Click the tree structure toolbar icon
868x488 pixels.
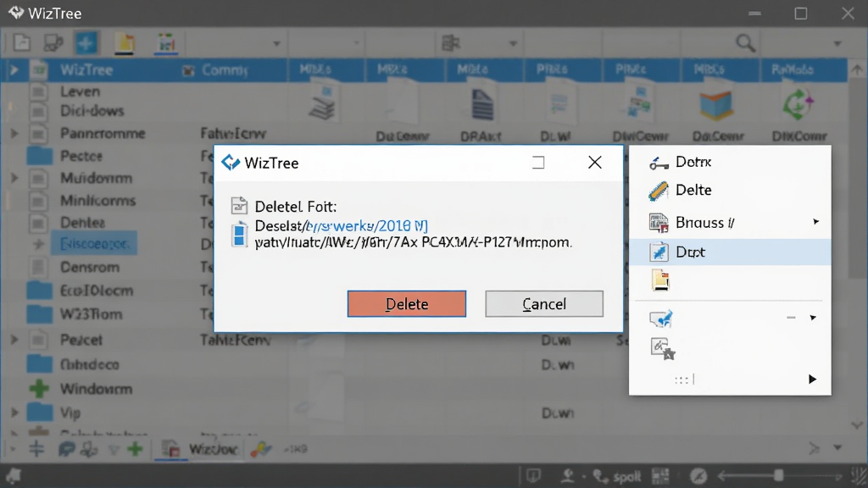[x=451, y=42]
